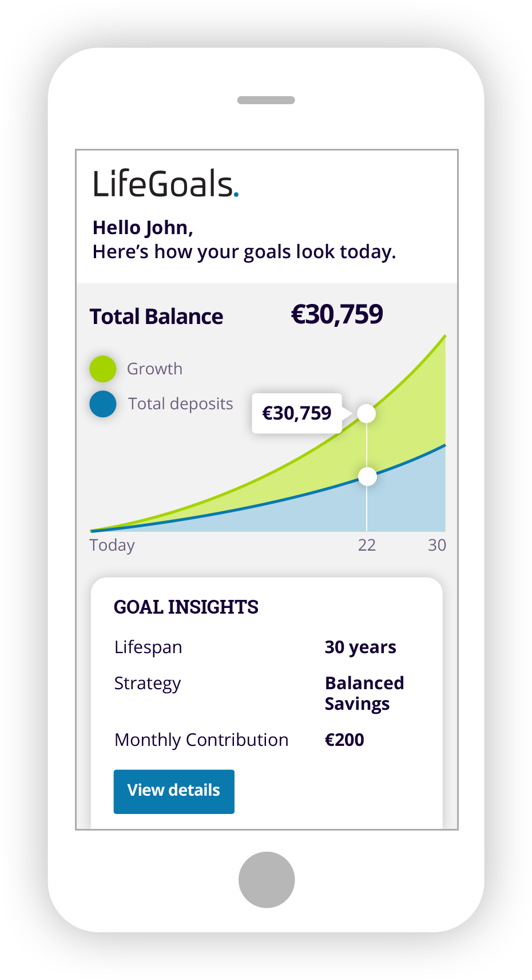Click the Hello John greeting
Image resolution: width=532 pixels, height=980 pixels.
pyautogui.click(x=143, y=228)
